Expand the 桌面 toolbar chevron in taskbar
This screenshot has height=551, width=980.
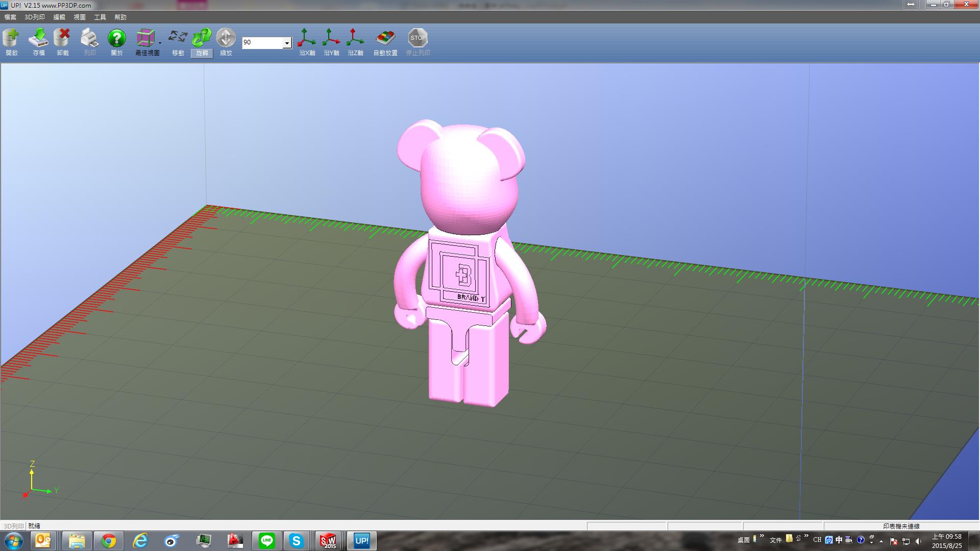click(x=762, y=536)
